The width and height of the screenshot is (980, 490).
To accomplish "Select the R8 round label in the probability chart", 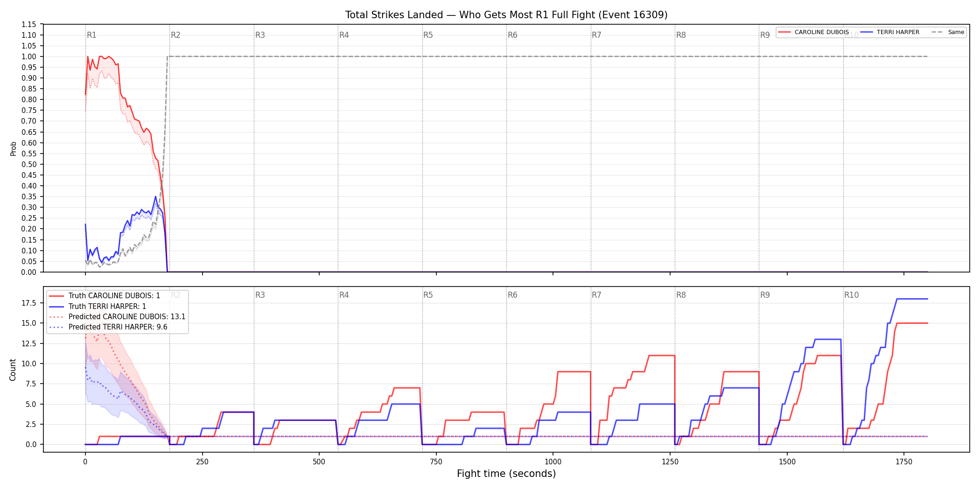I will (x=681, y=35).
